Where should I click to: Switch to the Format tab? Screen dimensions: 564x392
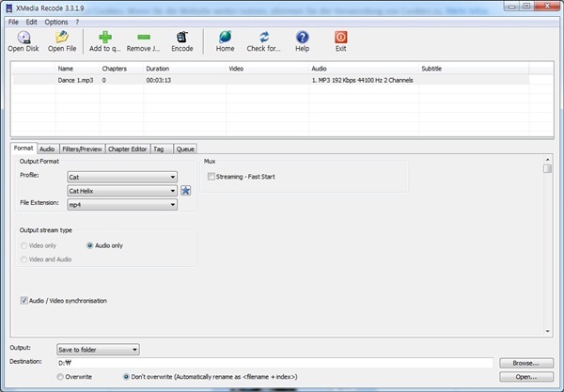point(23,149)
